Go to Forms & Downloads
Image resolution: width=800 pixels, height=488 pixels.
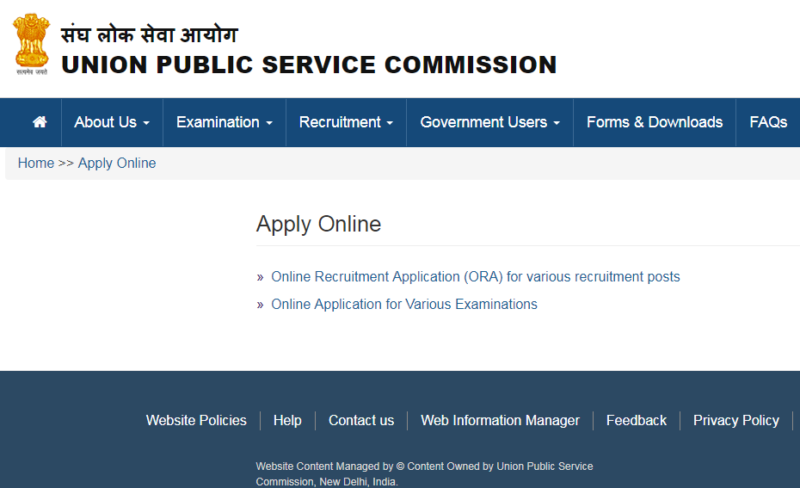[x=654, y=122]
